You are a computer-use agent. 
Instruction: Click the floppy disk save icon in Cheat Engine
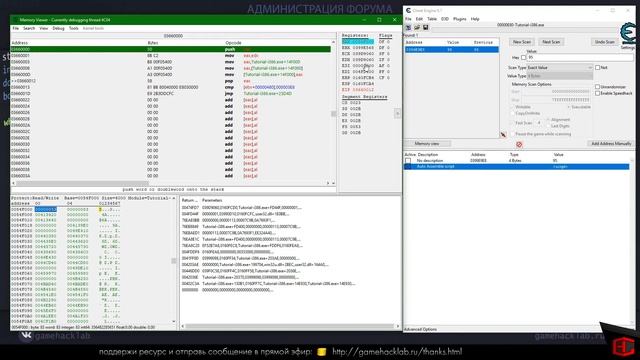[x=425, y=27]
